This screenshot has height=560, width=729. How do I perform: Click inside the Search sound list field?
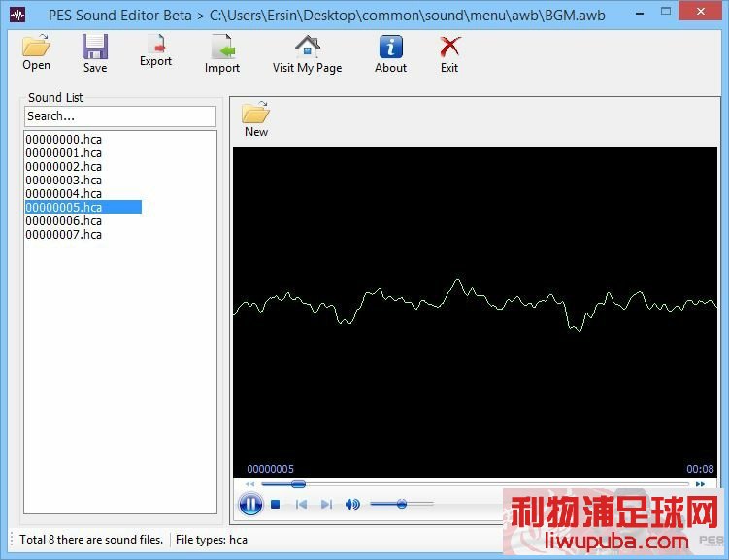pyautogui.click(x=120, y=116)
